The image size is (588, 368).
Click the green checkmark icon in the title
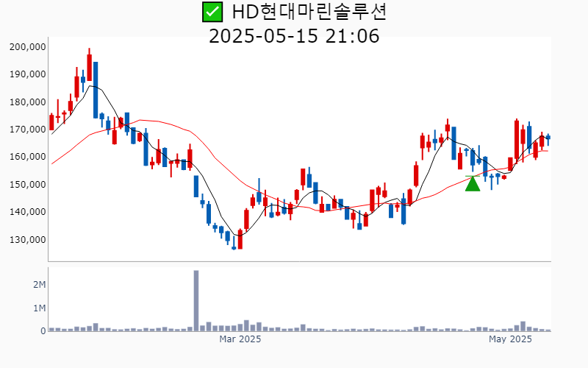(x=212, y=12)
